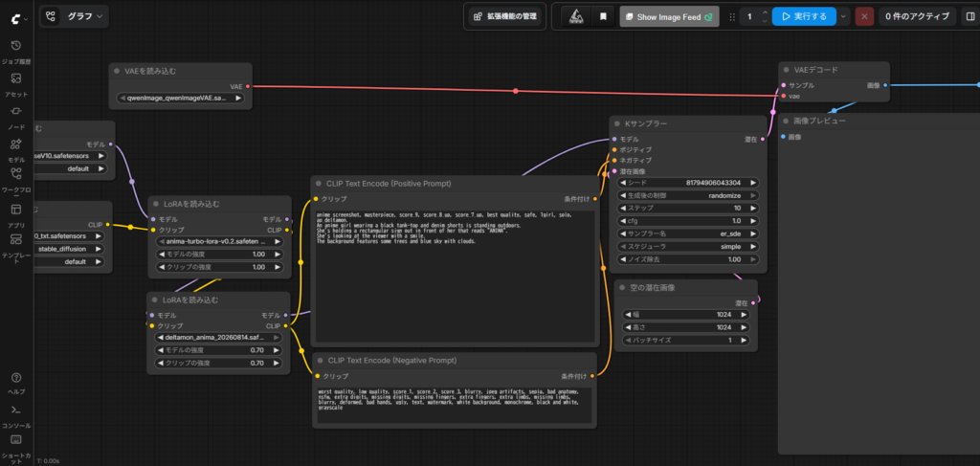Decrease the cfg value with left arrow
This screenshot has width=980, height=466.
pos(622,221)
